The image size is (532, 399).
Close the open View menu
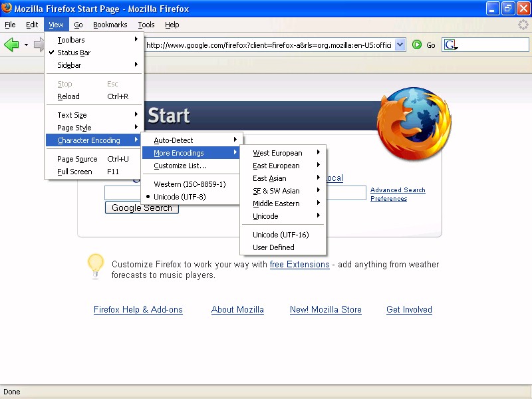tap(56, 25)
